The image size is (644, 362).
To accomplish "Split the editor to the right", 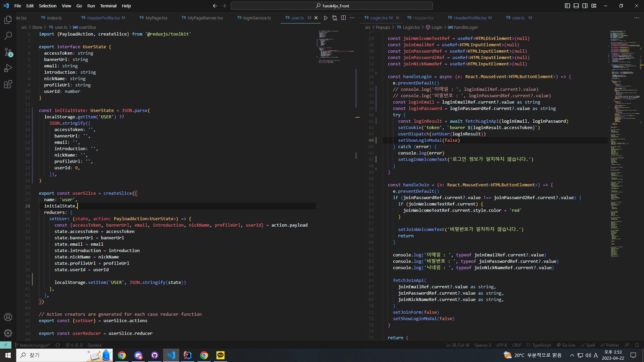I will tap(343, 18).
